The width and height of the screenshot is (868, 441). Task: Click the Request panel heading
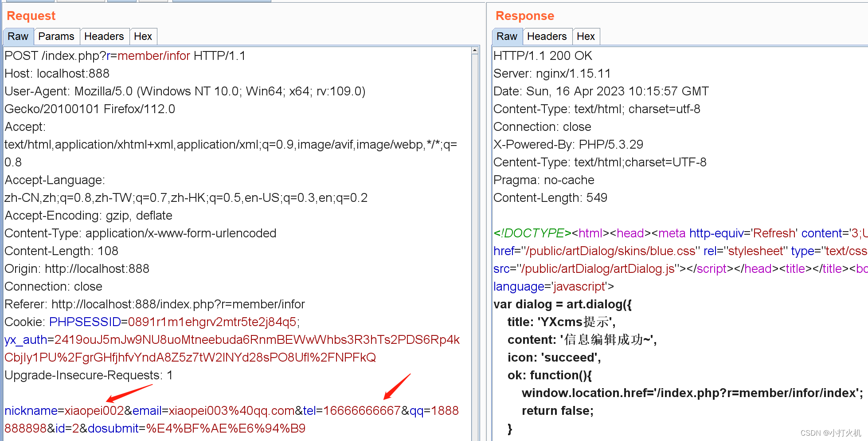tap(31, 16)
